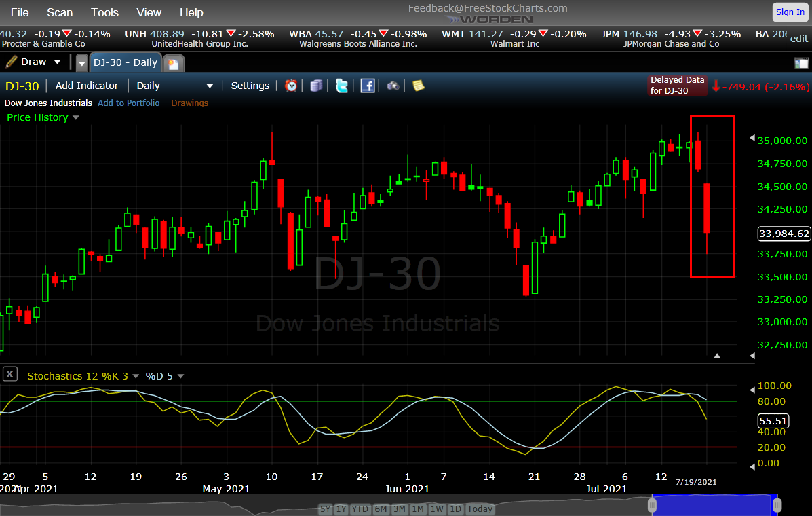The height and width of the screenshot is (516, 812).
Task: Click the Price History label
Action: [37, 117]
